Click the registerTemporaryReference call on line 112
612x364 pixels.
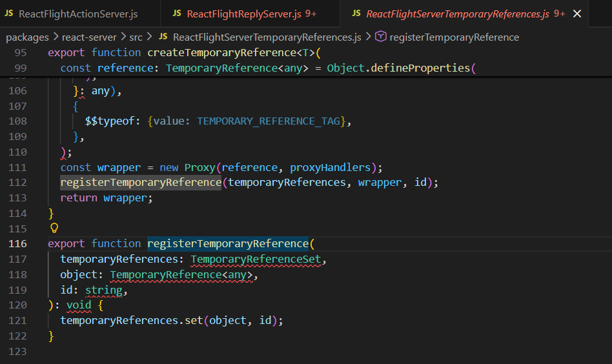tap(141, 183)
